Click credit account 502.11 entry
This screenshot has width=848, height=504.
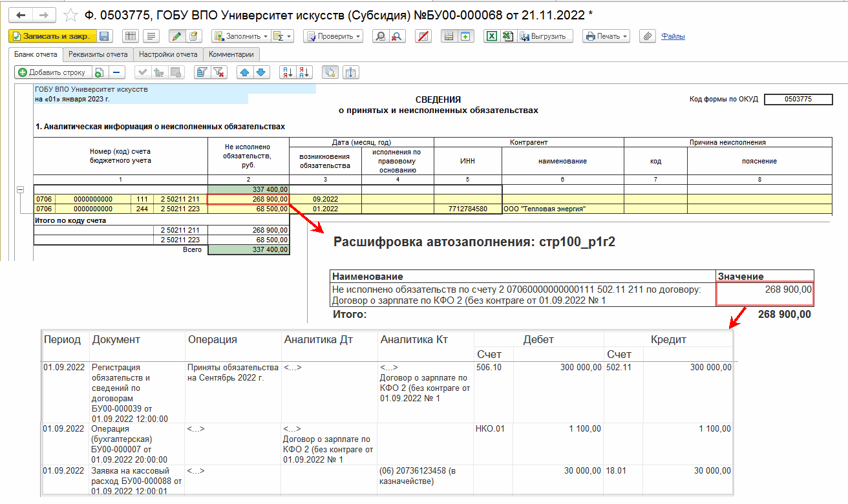pos(617,367)
